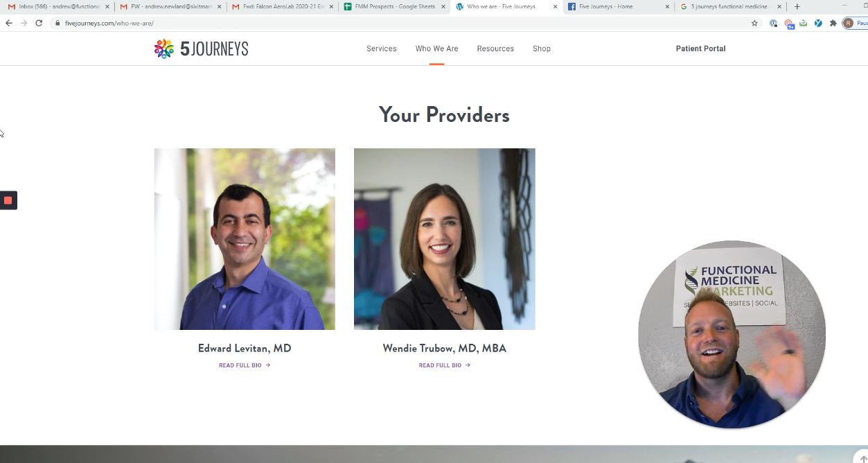Screen dimensions: 868x463
Task: Open the Shop menu item
Action: tap(542, 49)
